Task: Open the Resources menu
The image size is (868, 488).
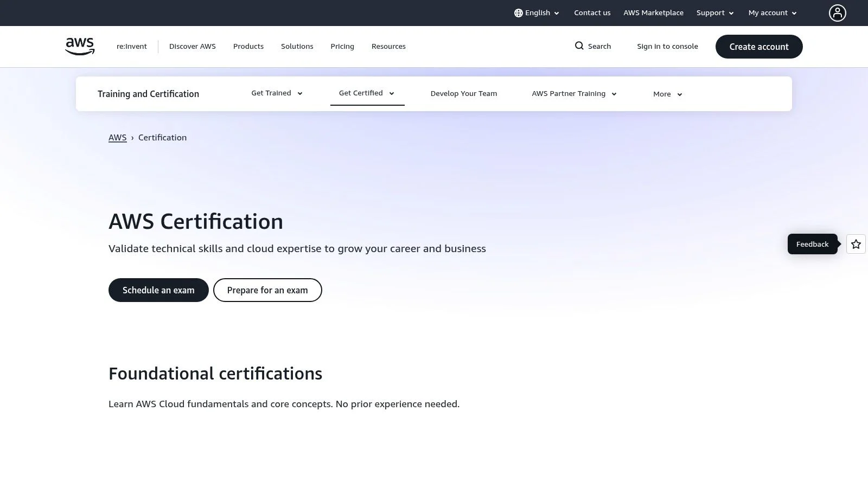Action: 388,47
